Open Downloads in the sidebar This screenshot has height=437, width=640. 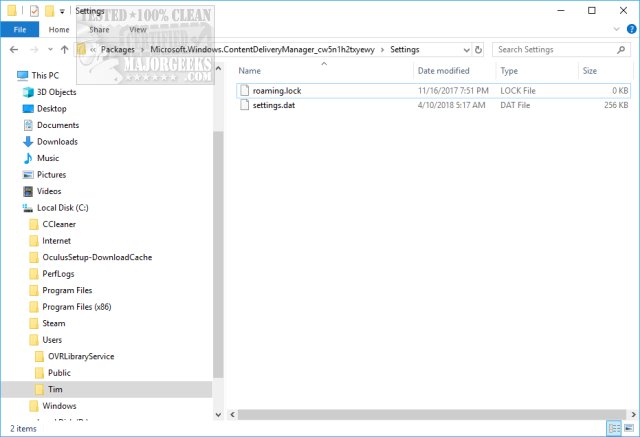point(57,142)
